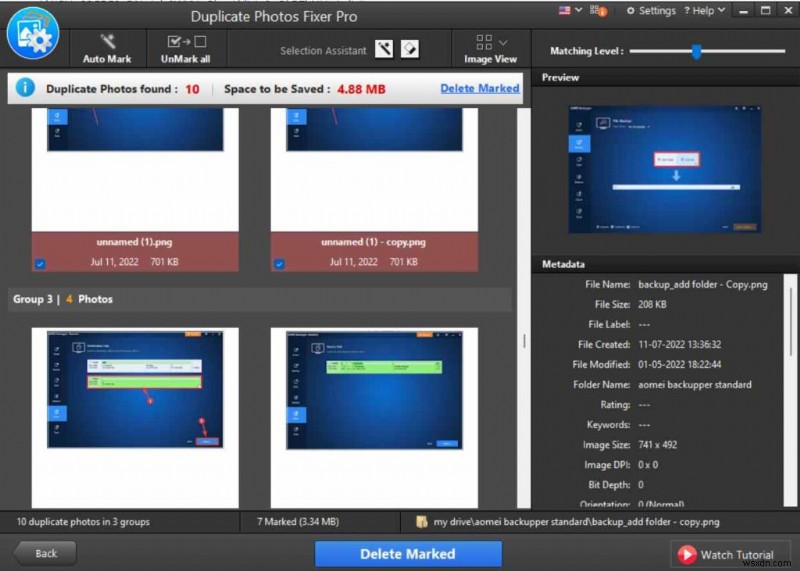
Task: Click the Duplicate Photos Fixer Pro logo
Action: coord(33,33)
